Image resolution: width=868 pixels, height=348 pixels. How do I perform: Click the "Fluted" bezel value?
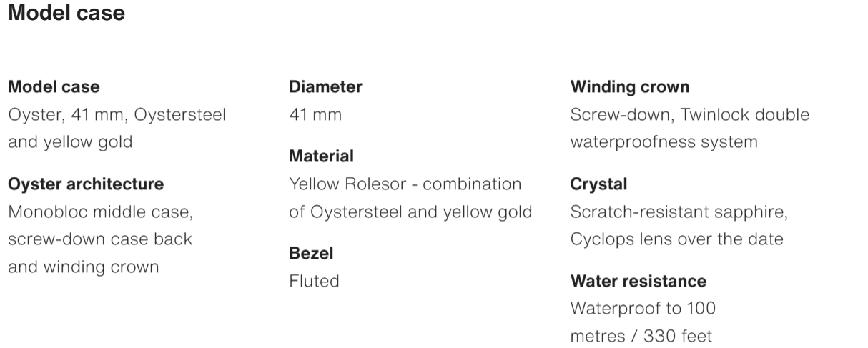314,281
